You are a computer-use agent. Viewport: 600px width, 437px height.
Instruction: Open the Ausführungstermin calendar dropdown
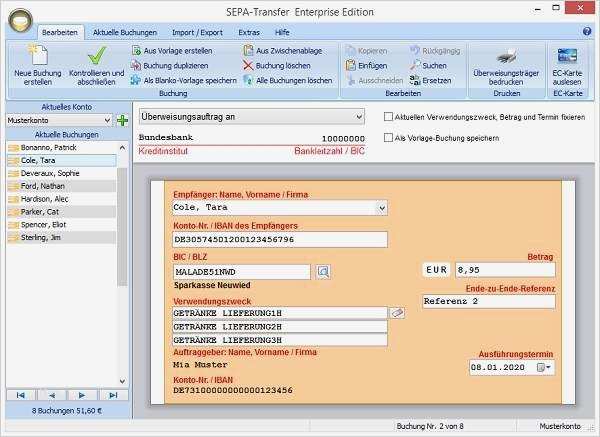(x=544, y=367)
